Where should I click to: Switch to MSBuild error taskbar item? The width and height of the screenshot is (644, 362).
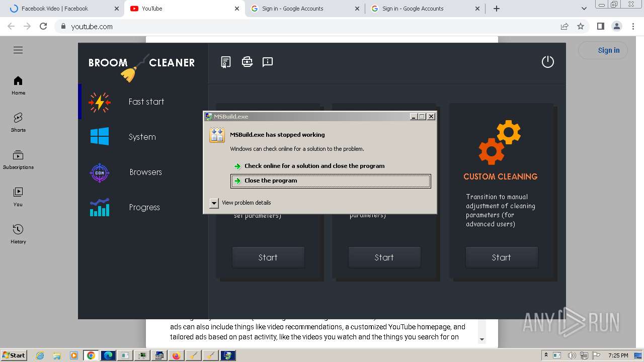tap(227, 355)
